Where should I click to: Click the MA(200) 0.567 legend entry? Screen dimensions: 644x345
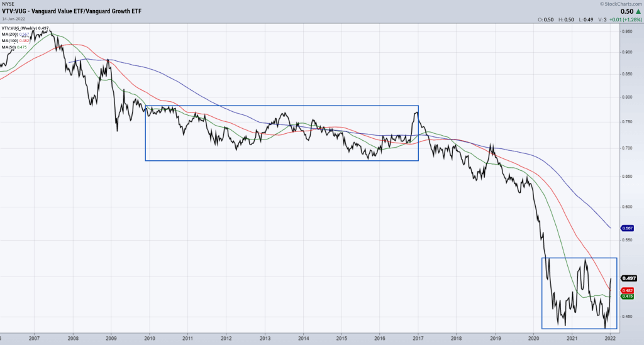click(15, 35)
